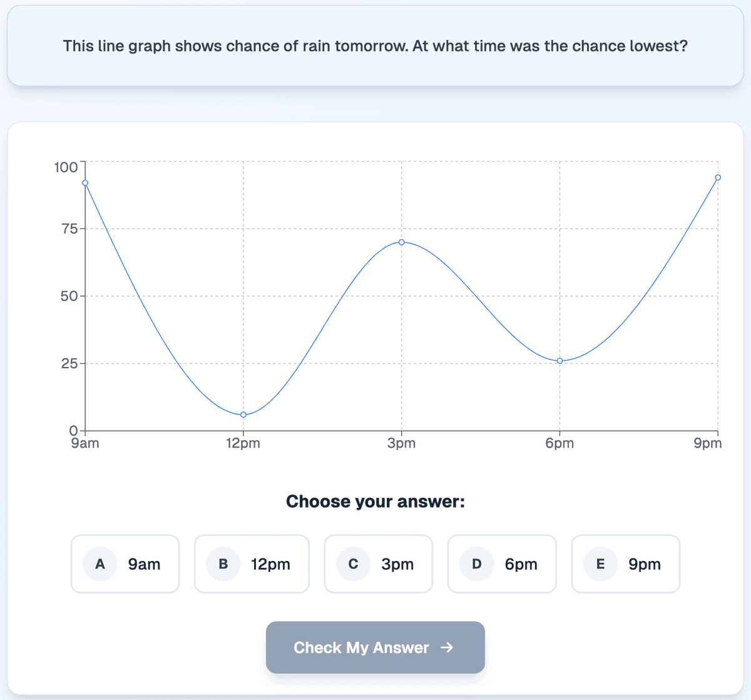Select answer option D 6pm
Viewport: 751px width, 700px height.
[x=502, y=564]
